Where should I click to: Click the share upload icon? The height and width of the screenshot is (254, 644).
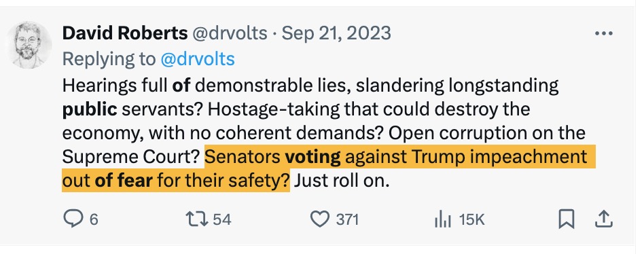604,219
